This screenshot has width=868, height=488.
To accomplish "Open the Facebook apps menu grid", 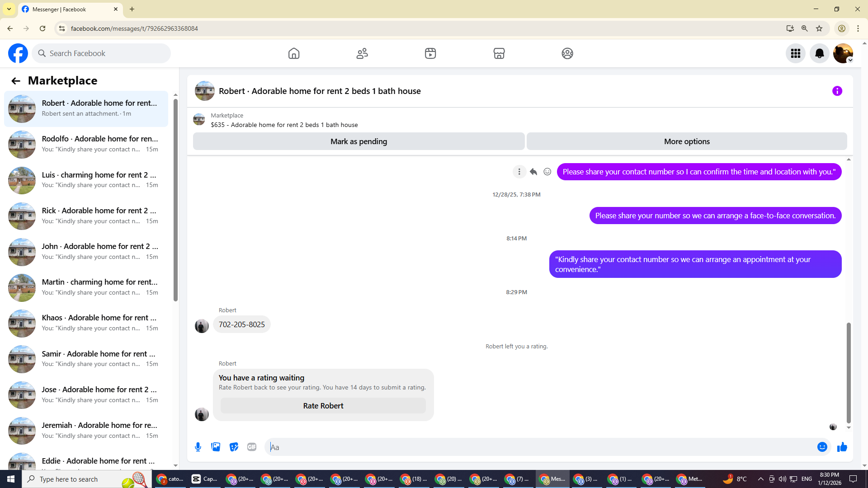I will click(x=795, y=53).
